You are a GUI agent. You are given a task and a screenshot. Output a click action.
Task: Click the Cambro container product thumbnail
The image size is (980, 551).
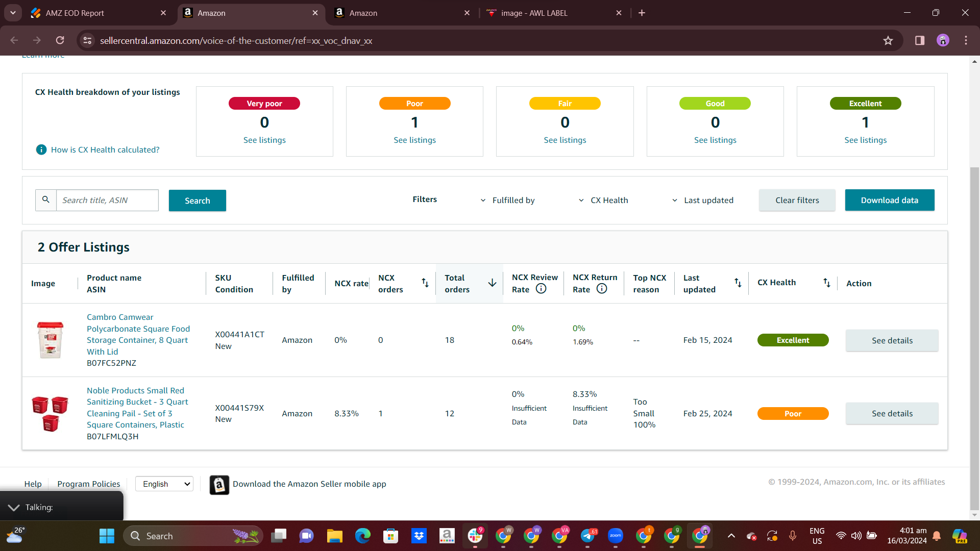[x=50, y=340]
